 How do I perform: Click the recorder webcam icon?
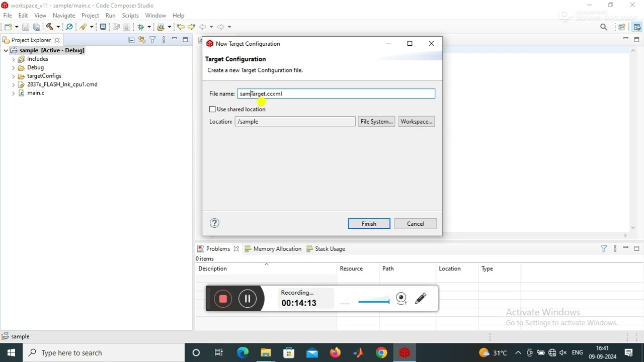point(401,299)
